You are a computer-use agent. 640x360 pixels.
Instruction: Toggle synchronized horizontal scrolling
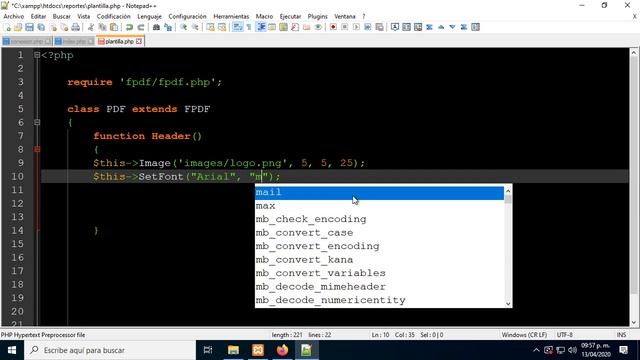[222, 27]
